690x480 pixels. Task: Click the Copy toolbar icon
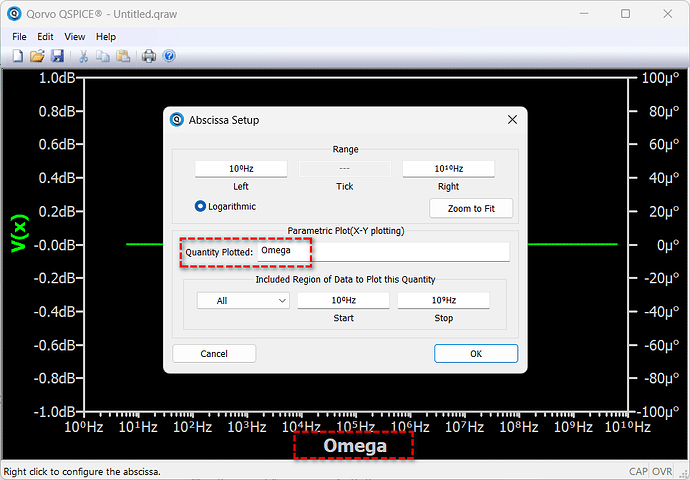coord(104,56)
